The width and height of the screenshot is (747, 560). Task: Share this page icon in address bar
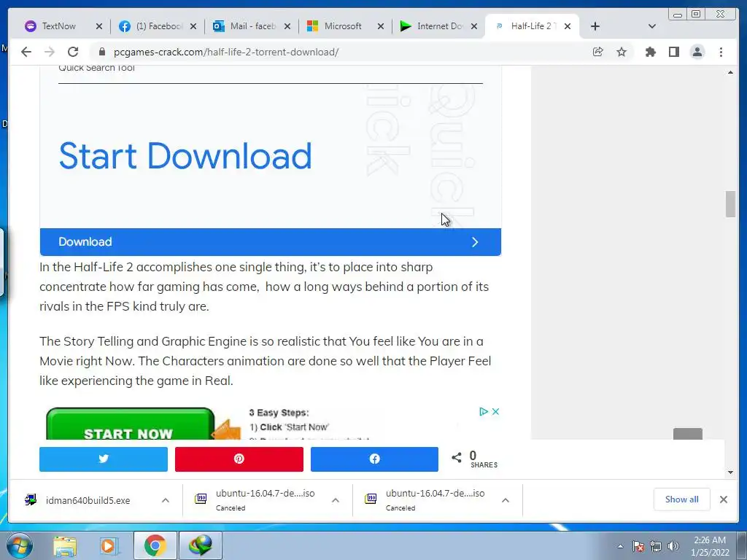pyautogui.click(x=598, y=52)
